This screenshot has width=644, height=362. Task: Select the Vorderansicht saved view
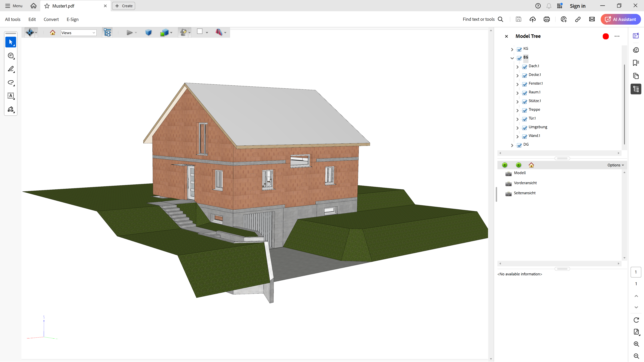[525, 183]
